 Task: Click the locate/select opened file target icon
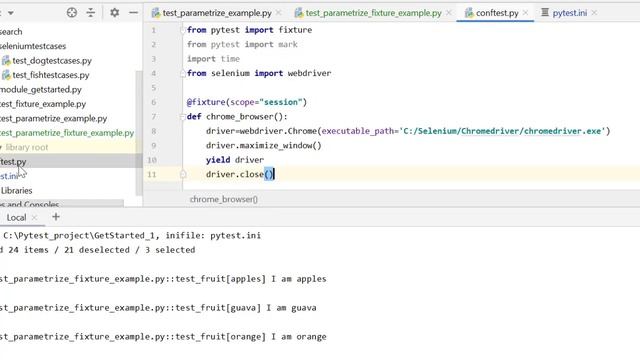point(72,13)
